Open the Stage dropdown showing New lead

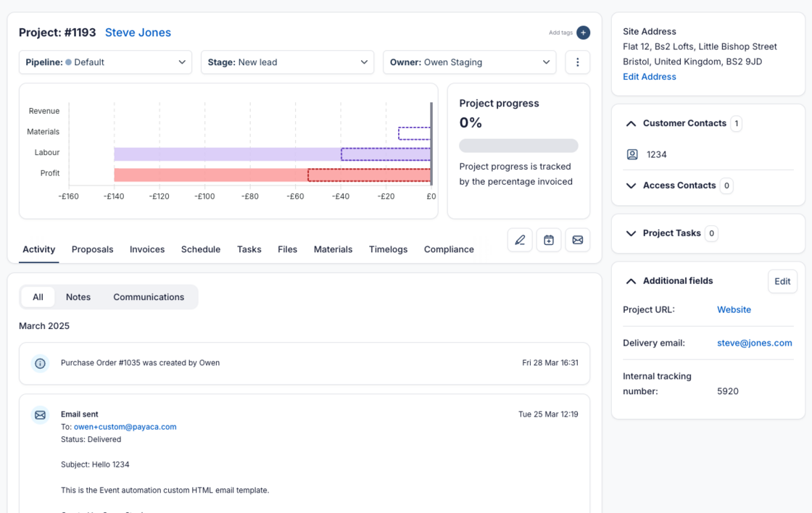coord(287,62)
